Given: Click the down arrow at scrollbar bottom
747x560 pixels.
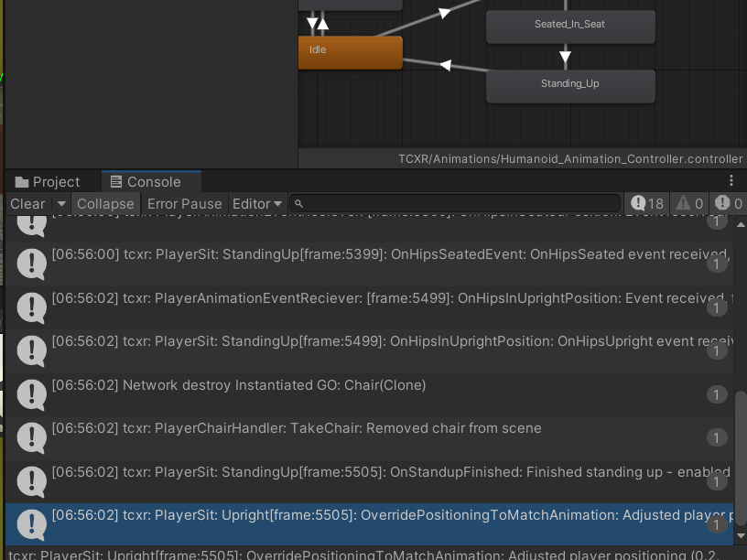Looking at the screenshot, I should tap(741, 536).
